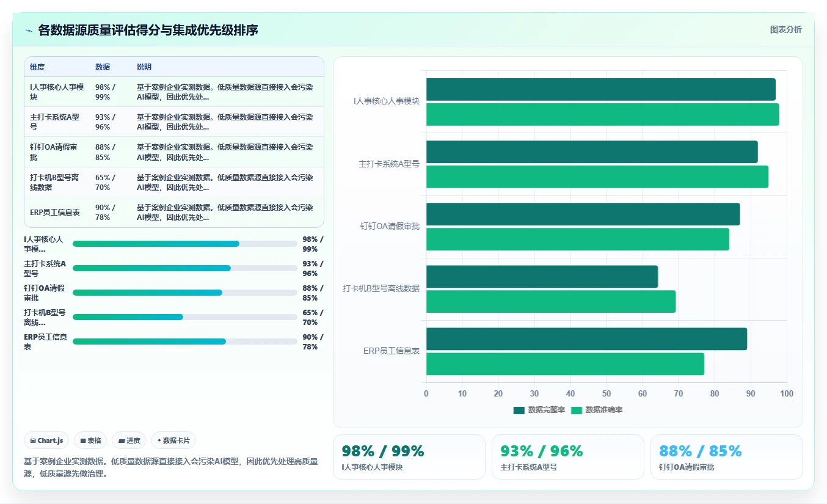827x504 pixels.
Task: Click 打卡机B型号离线数据 数据完整率 chart bar
Action: click(542, 277)
